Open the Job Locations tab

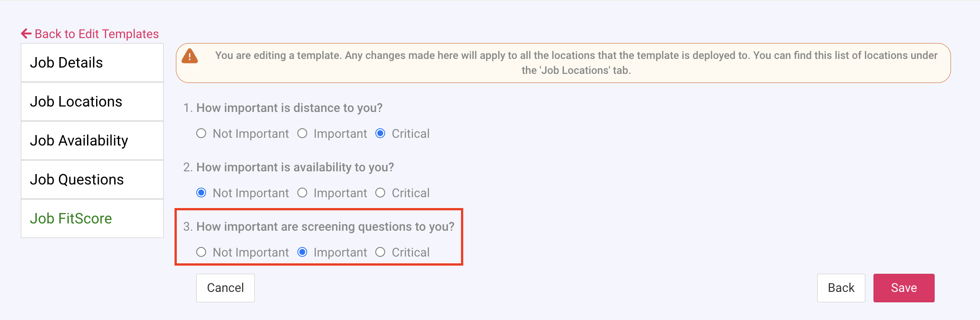pos(92,102)
